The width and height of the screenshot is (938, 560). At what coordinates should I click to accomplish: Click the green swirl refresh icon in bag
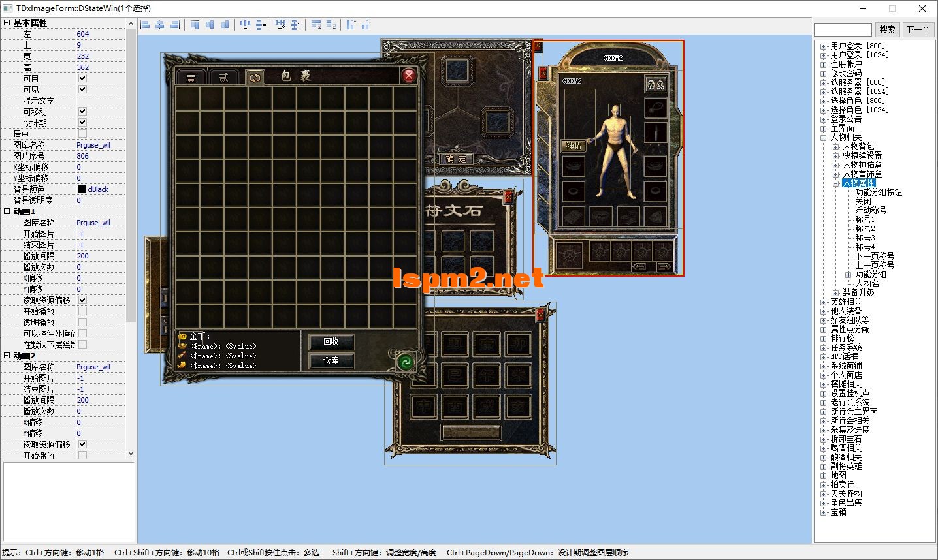(406, 362)
